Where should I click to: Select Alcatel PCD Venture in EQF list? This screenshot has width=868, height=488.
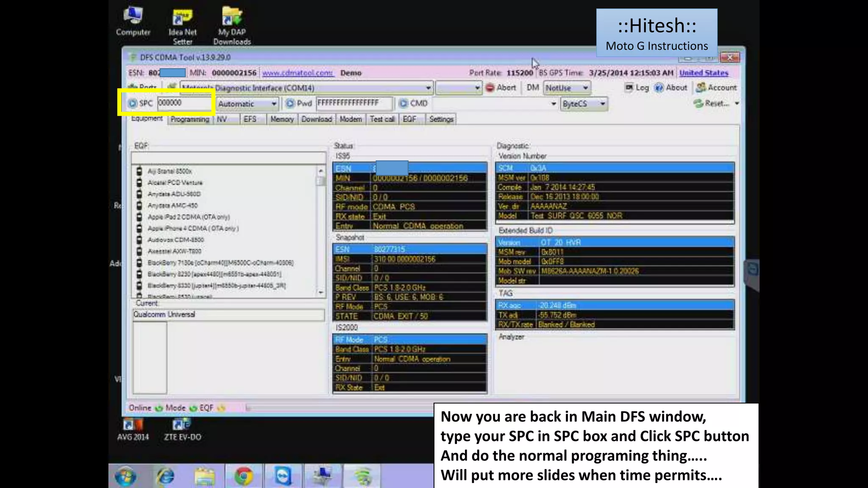pos(175,183)
